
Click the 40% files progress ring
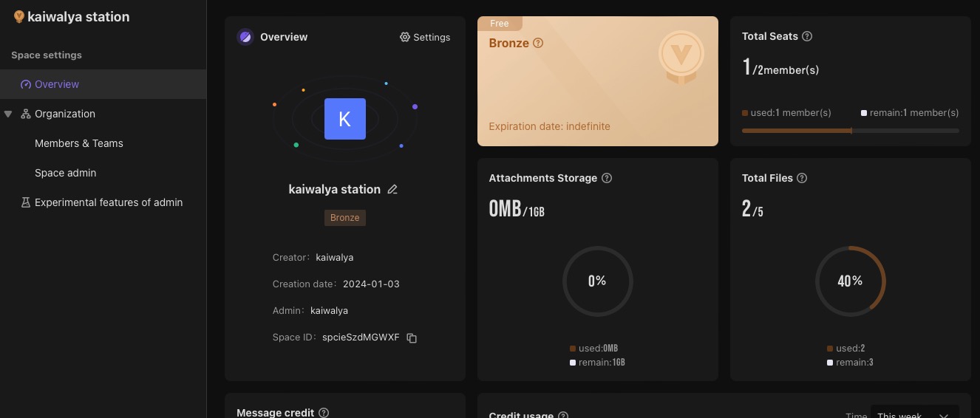850,281
